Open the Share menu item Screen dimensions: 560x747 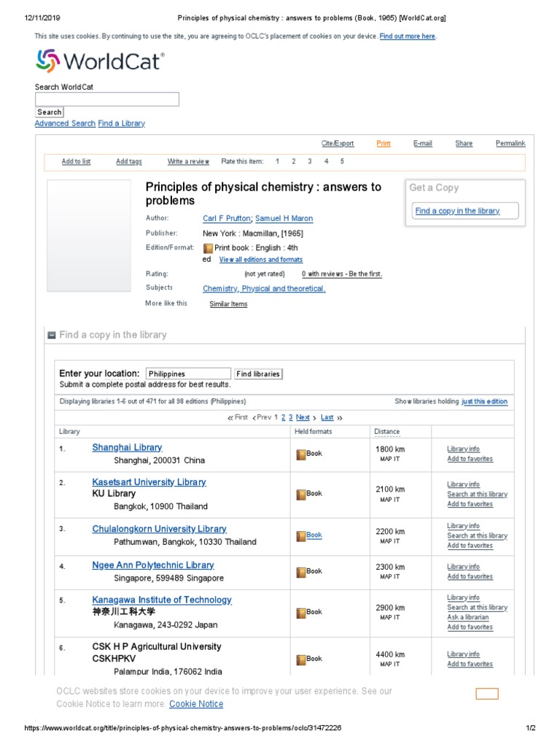pos(464,144)
